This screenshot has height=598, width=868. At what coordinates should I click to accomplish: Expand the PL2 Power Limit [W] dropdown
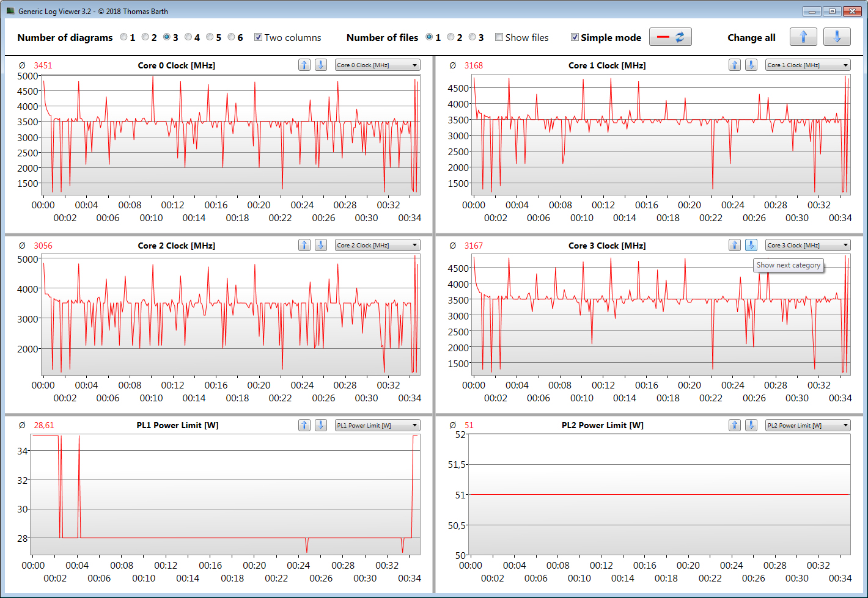[x=807, y=426]
